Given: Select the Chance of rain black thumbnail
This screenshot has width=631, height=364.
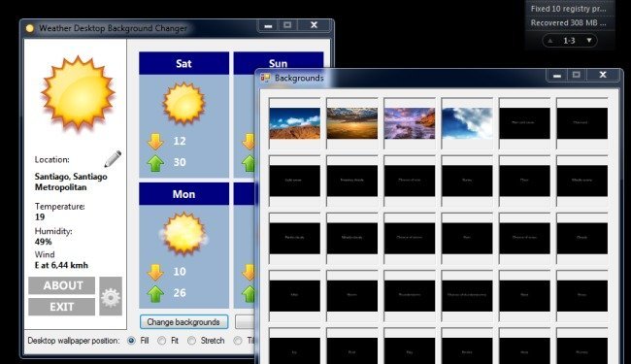Looking at the screenshot, I should coord(410,181).
